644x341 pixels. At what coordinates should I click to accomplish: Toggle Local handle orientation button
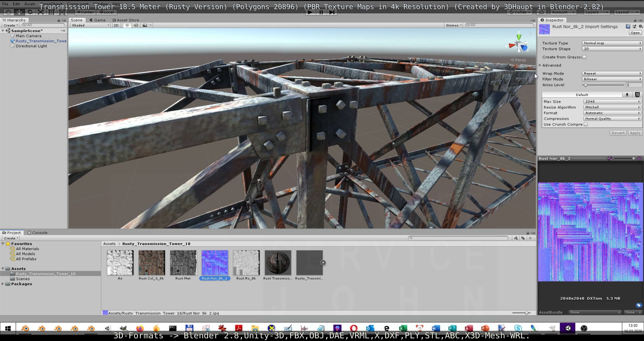(x=106, y=12)
